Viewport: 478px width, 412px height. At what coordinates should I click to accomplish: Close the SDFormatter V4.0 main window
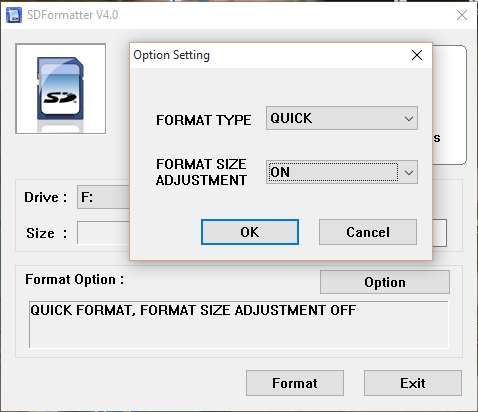(462, 15)
